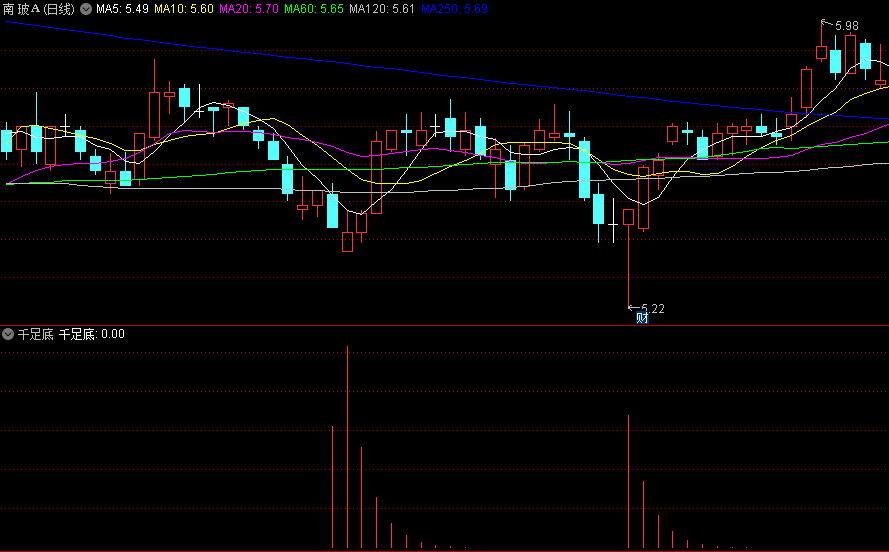Click the tallest red 千足底 signal bar
Screen dimensions: 889x552
coord(348,447)
